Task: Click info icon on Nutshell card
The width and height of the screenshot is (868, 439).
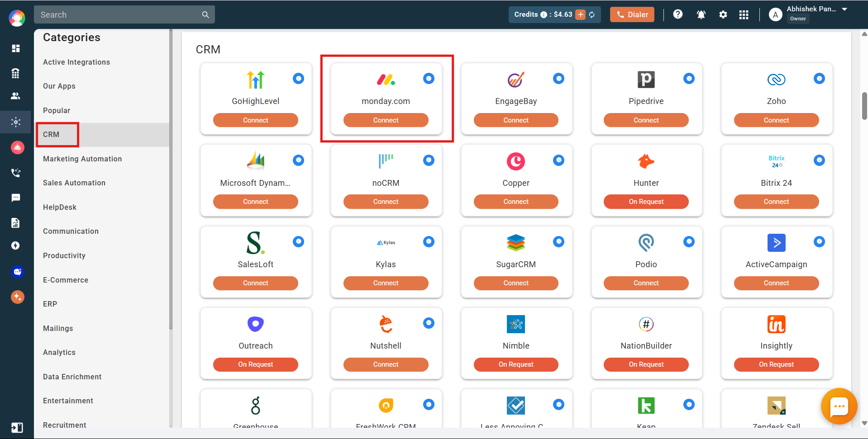Action: (x=429, y=323)
